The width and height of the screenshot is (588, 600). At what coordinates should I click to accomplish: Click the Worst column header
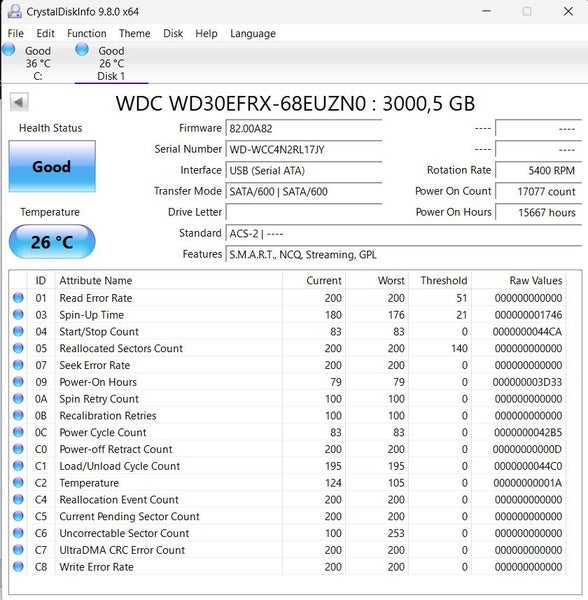click(377, 280)
